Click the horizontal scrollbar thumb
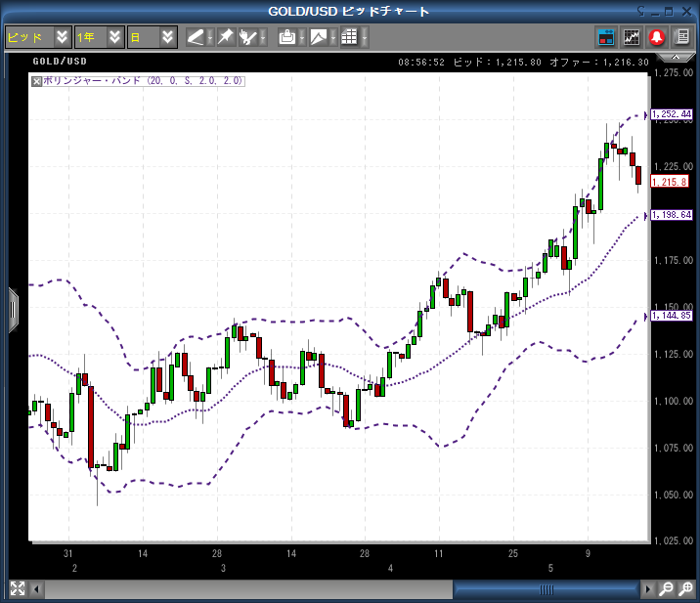Viewport: 700px width, 603px height. pos(546,589)
